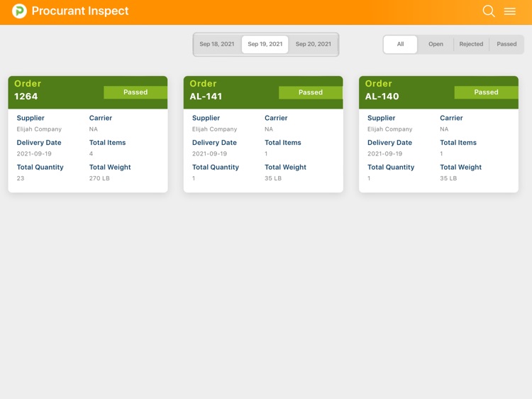Image resolution: width=532 pixels, height=399 pixels.
Task: Click carrier NA in Order 1264
Action: (x=94, y=129)
